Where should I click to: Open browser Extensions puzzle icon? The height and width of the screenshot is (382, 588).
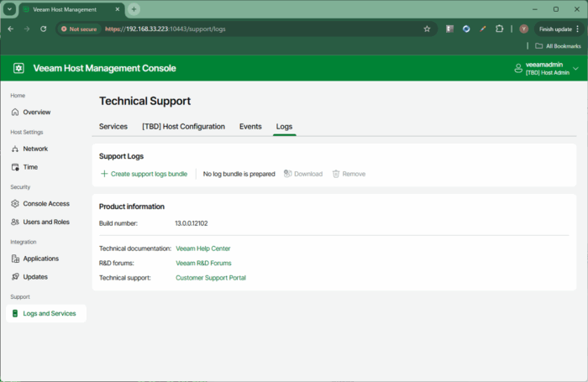499,29
